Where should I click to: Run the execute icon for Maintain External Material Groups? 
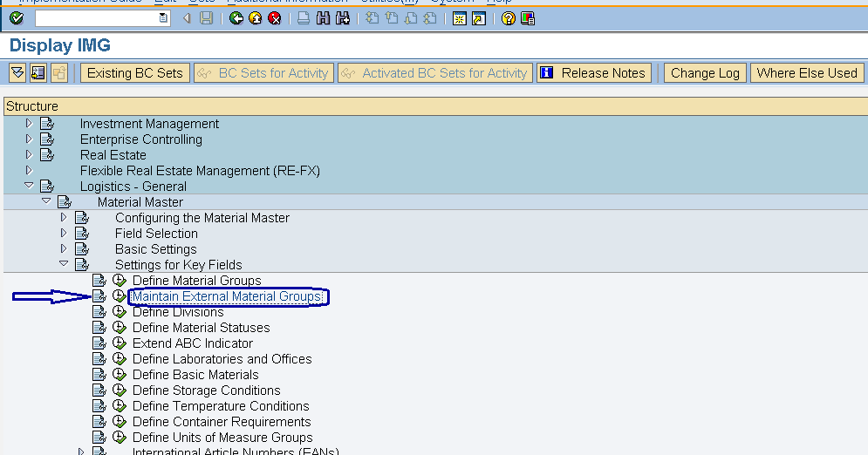point(119,296)
